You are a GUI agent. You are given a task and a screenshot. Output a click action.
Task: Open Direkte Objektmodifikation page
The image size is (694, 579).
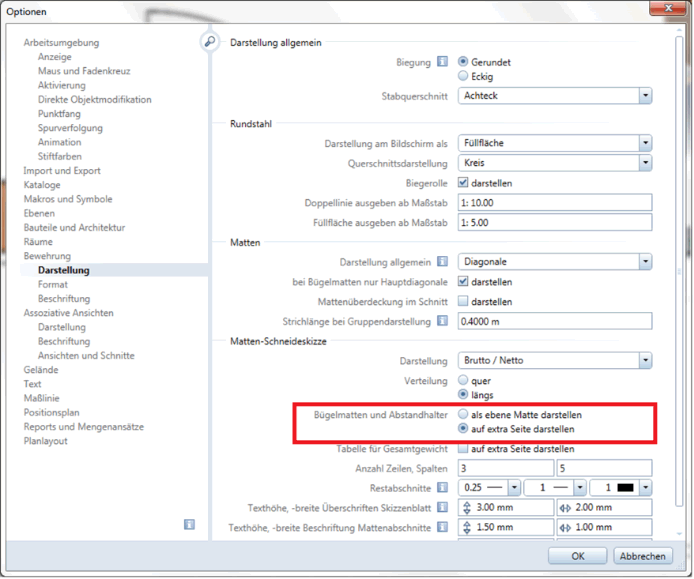pos(95,99)
